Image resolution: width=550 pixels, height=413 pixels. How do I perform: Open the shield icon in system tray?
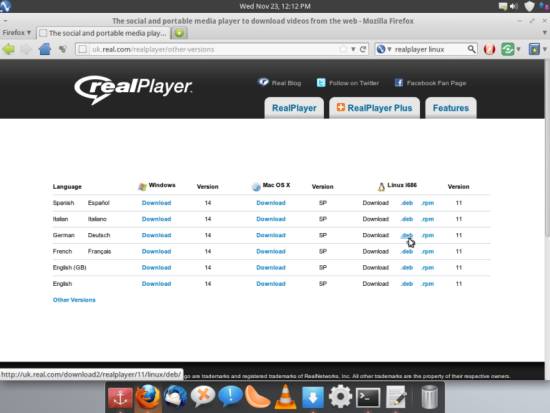(529, 6)
